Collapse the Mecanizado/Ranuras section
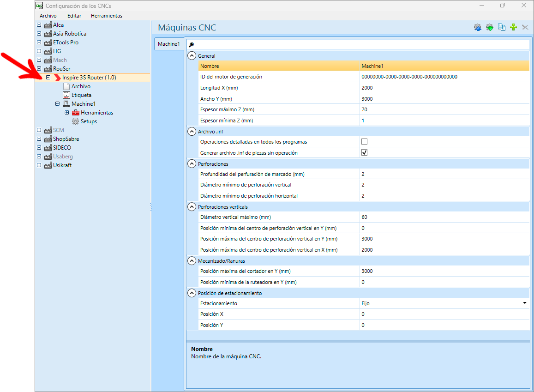Screen dimensions: 534x392 point(192,261)
